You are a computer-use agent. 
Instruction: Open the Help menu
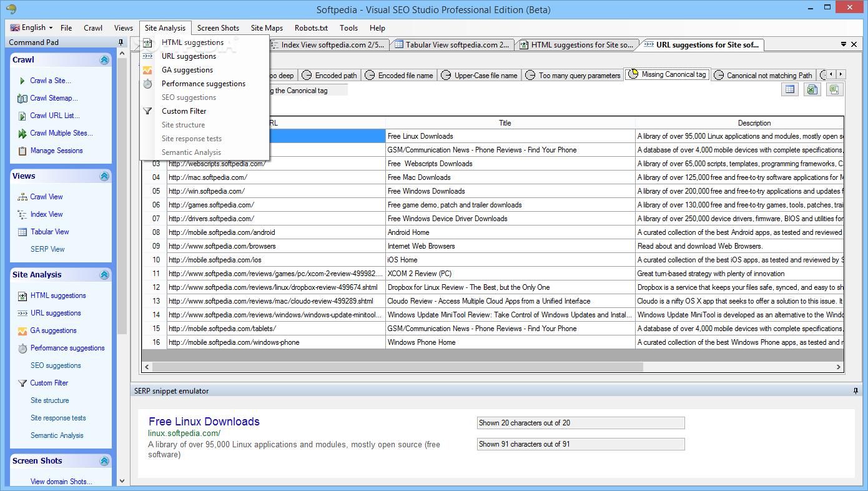(x=377, y=28)
